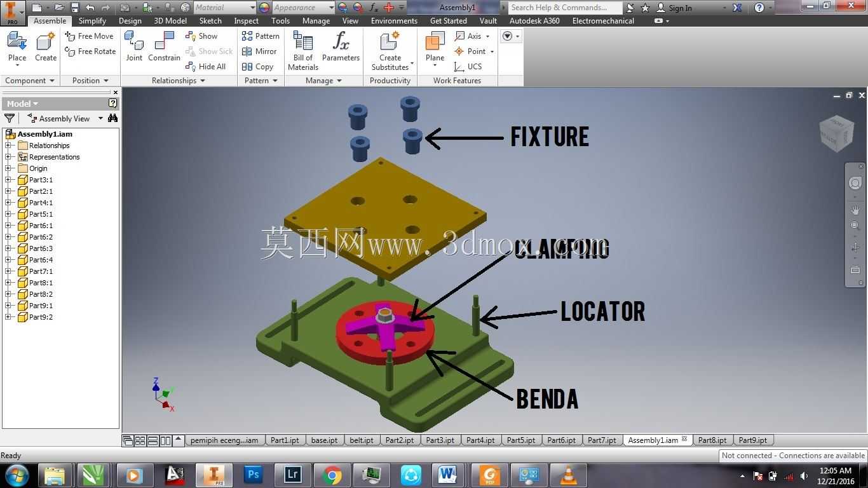Switch to the base.ipt document tab
Screen dimensions: 868x488
pyautogui.click(x=324, y=440)
